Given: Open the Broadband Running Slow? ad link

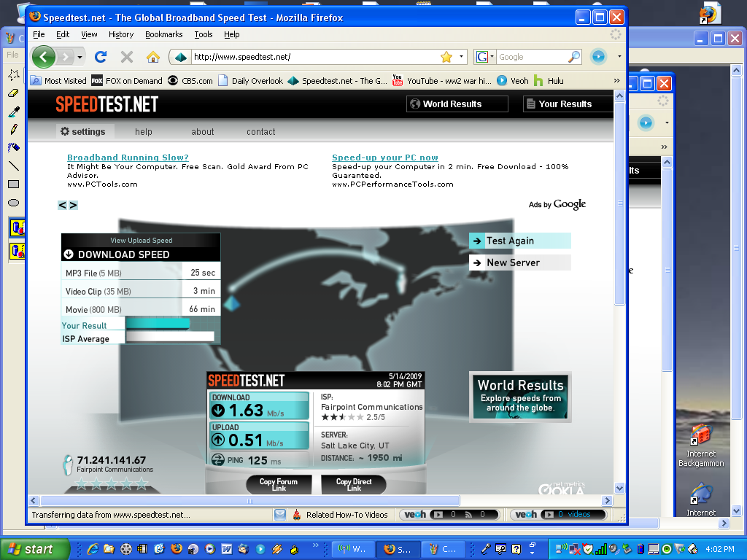Looking at the screenshot, I should (128, 157).
